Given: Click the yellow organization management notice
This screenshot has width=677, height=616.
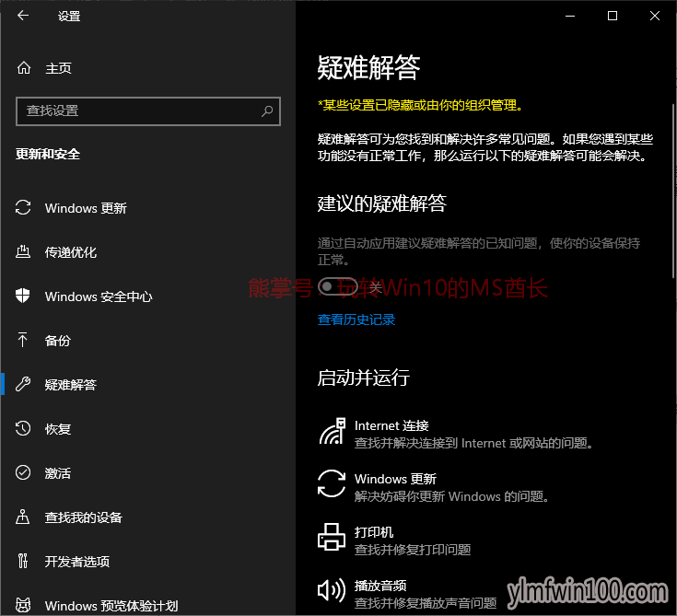Looking at the screenshot, I should pos(420,105).
